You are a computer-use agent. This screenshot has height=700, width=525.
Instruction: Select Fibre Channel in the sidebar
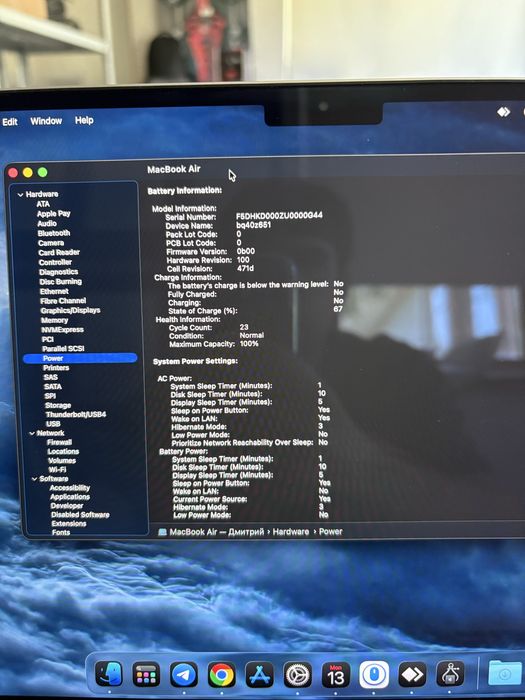[x=63, y=301]
